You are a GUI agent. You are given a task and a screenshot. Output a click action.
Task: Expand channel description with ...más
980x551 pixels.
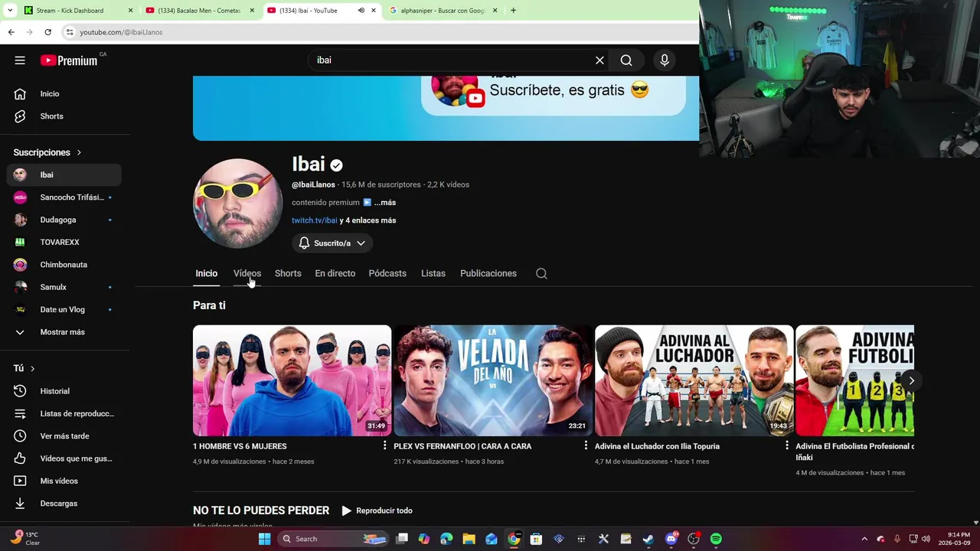click(385, 203)
